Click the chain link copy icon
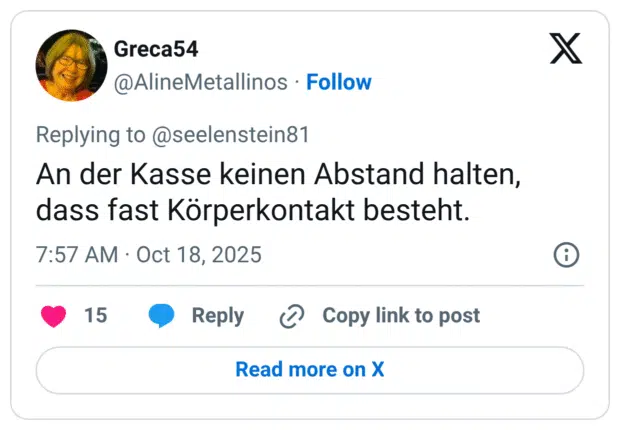This screenshot has width=620, height=430. pyautogui.click(x=292, y=316)
